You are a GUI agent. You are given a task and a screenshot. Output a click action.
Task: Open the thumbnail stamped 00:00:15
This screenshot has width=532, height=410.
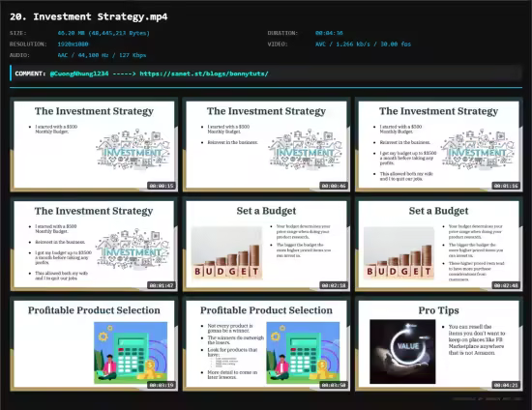[94, 145]
